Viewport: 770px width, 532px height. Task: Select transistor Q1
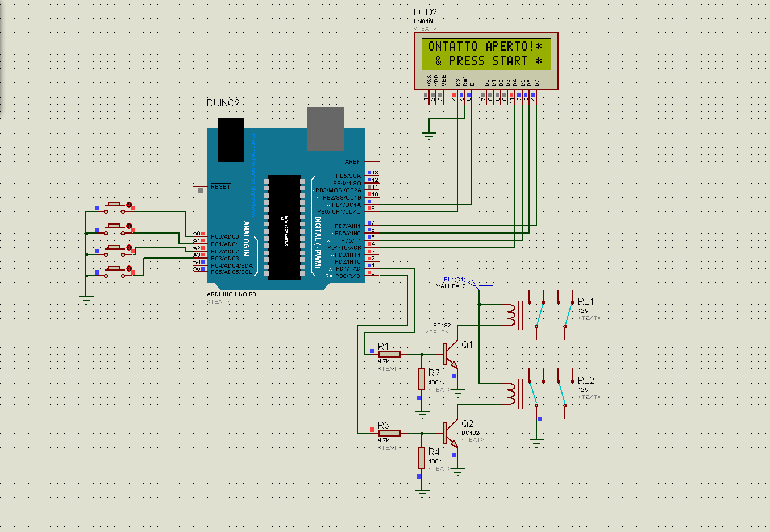point(449,354)
